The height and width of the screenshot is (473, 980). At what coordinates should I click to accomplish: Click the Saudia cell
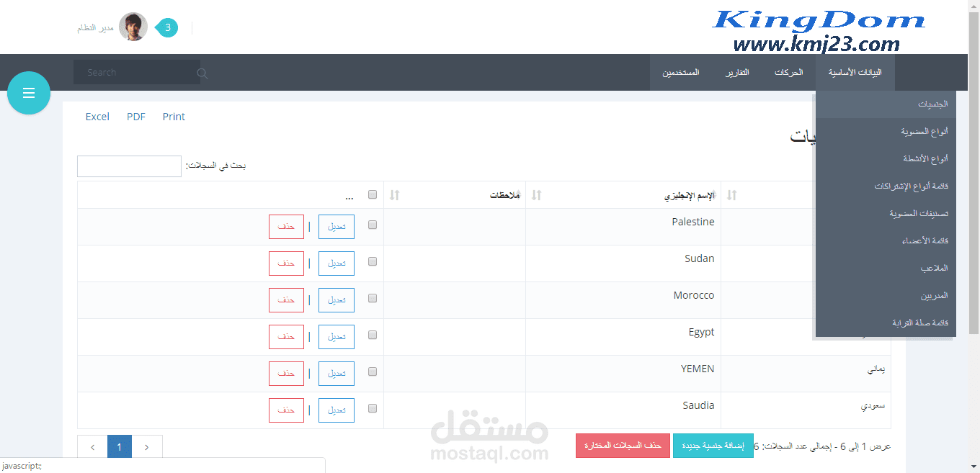coord(623,410)
